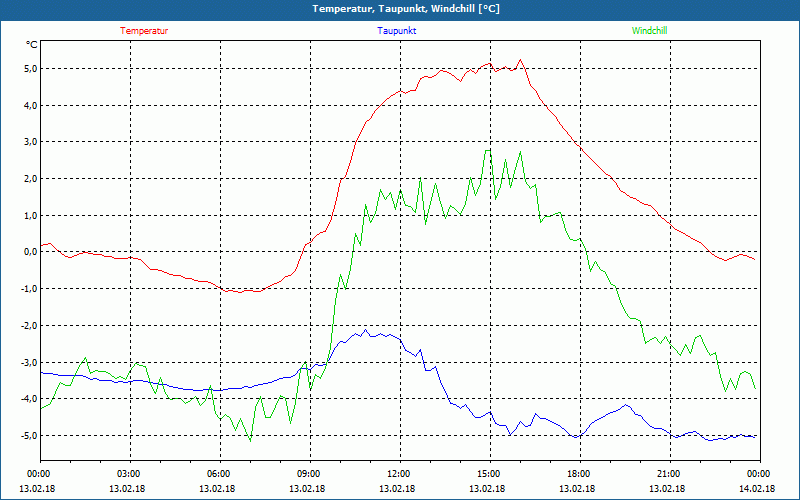Click the 1,0 y-axis value

click(x=30, y=215)
